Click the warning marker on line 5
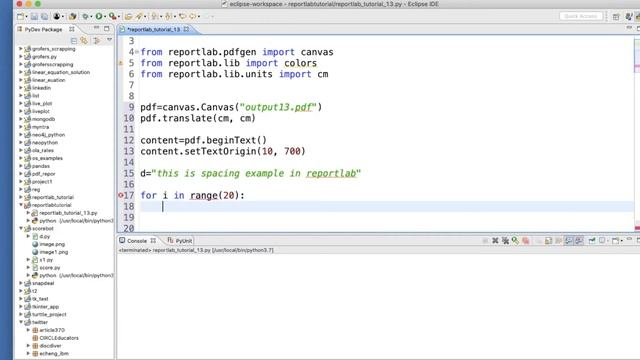640x360 pixels. click(x=120, y=63)
